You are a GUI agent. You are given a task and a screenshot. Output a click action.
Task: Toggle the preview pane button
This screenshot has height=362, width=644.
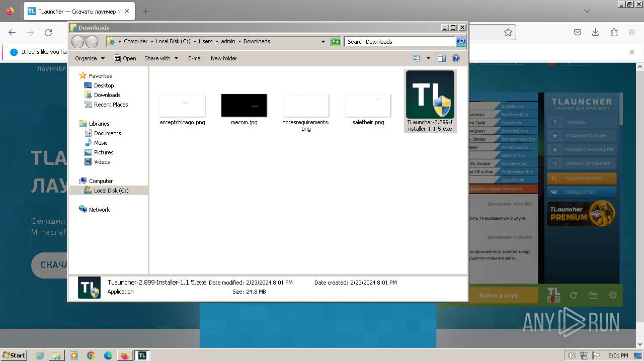[x=442, y=58]
